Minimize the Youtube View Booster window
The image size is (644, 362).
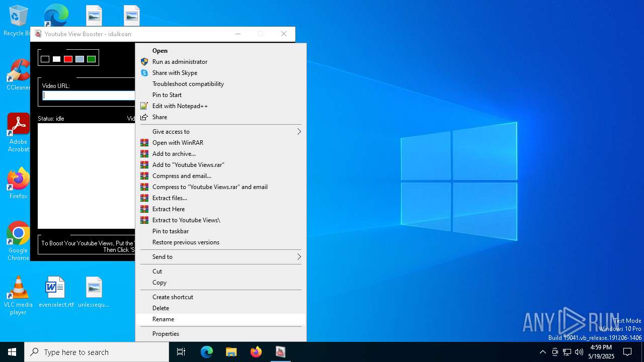coord(238,34)
